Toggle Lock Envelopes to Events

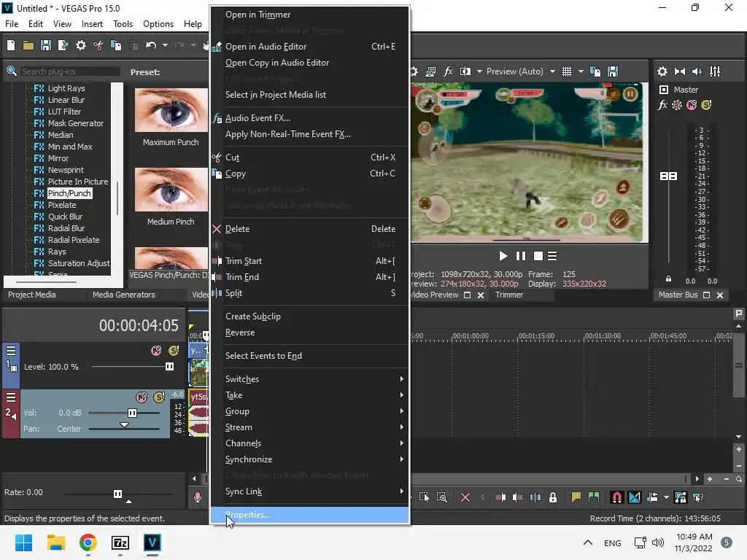coord(681,497)
